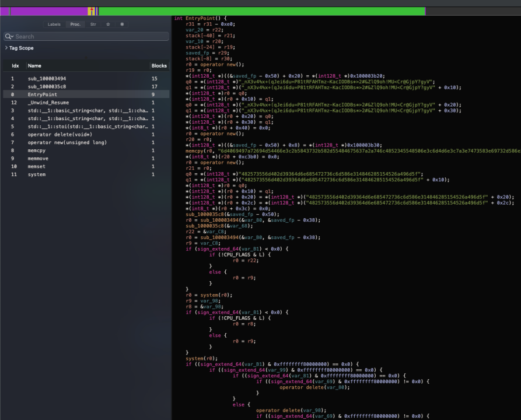Screen dimensions: 521x420
Task: Select the memmove procedure row
Action: coord(86,159)
